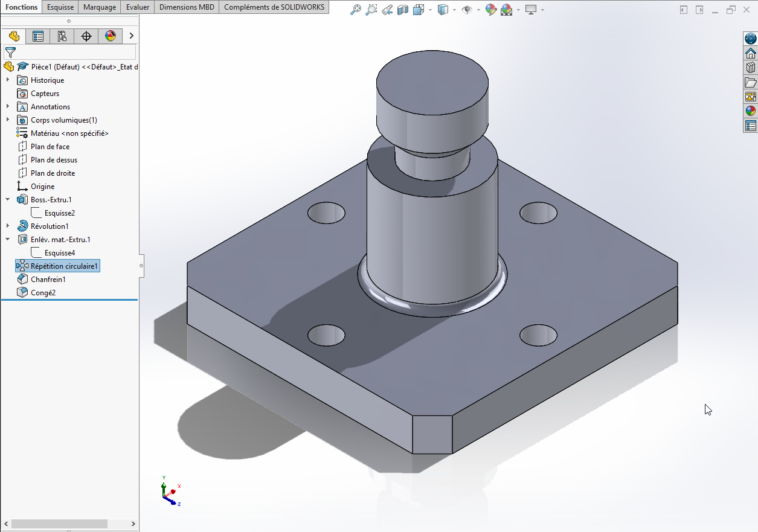Image resolution: width=758 pixels, height=532 pixels.
Task: Open the File Explorer folder in task pane
Action: [750, 82]
